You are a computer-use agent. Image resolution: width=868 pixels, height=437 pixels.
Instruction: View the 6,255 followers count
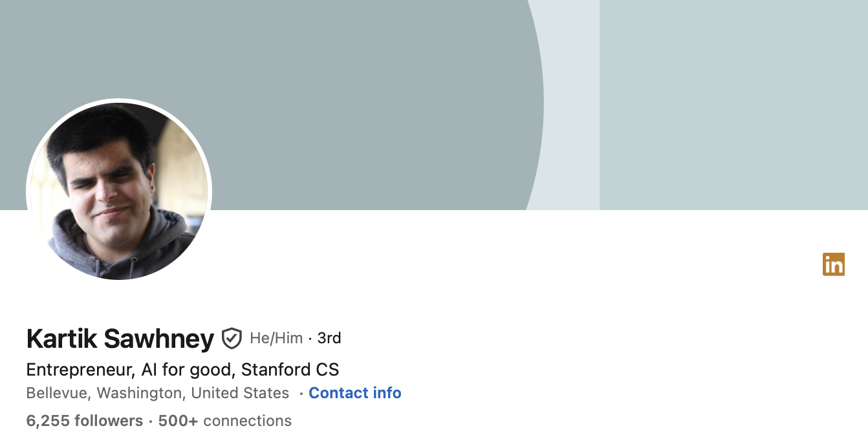[x=84, y=421]
